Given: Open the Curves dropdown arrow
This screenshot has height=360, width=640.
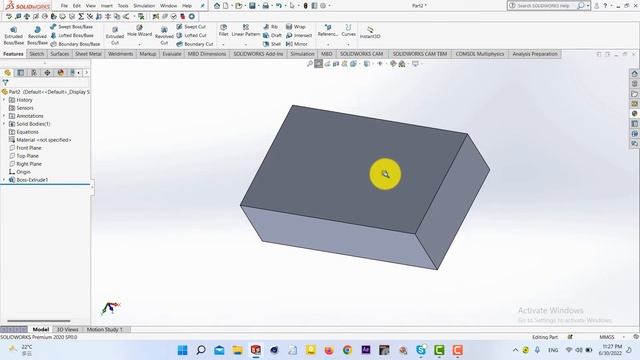Looking at the screenshot, I should [348, 44].
